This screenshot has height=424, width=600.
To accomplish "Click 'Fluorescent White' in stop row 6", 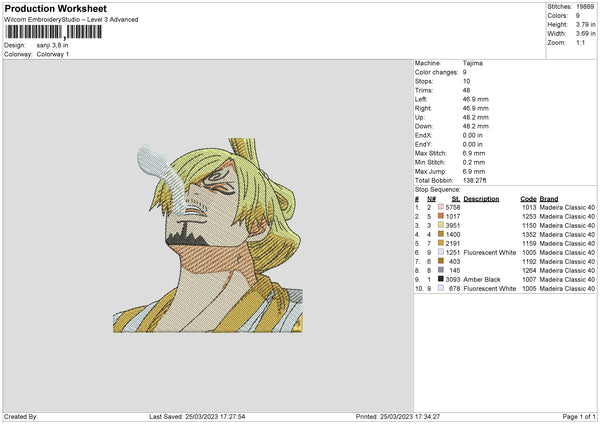I will pyautogui.click(x=489, y=253).
